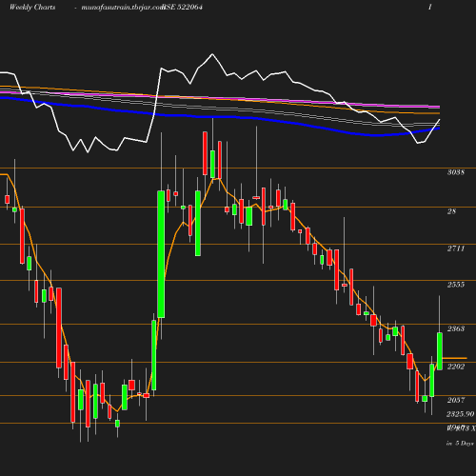Click the "Weekly Charts" title text

click(x=32, y=8)
